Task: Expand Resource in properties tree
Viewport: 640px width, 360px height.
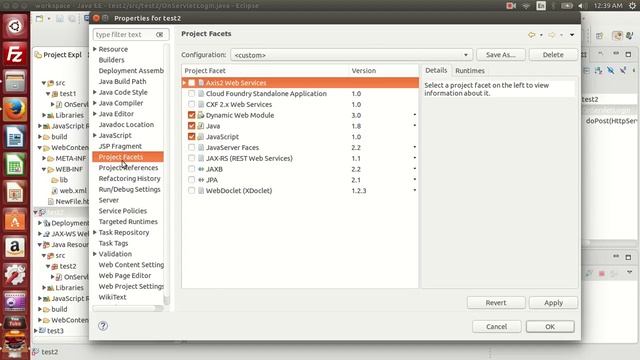Action: pyautogui.click(x=95, y=49)
